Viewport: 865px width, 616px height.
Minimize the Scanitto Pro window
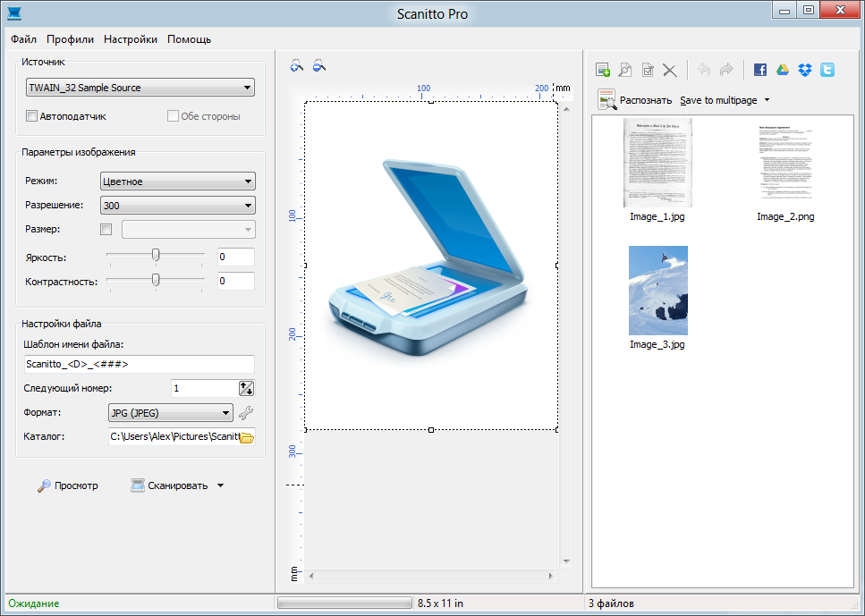click(784, 10)
